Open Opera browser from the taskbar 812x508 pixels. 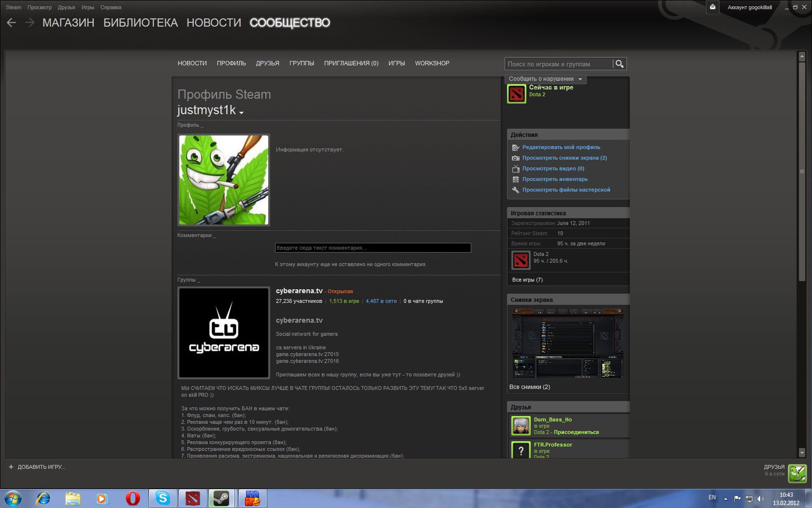[132, 498]
